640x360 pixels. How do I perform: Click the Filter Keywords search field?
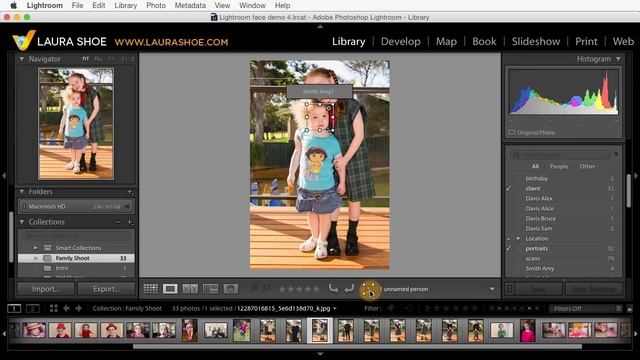coord(560,155)
